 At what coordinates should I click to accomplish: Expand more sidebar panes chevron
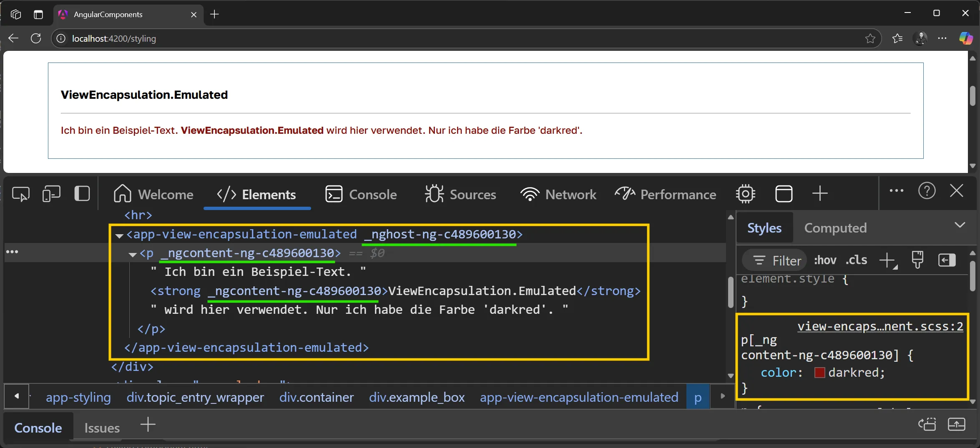[960, 225]
